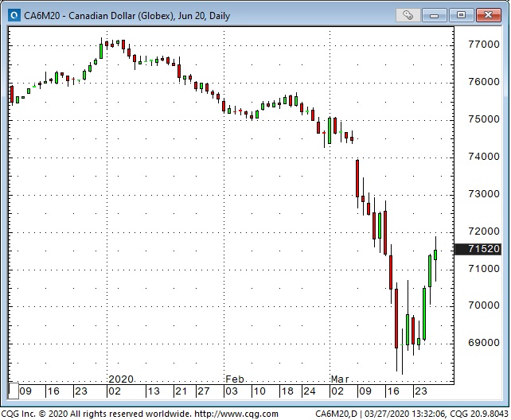Screen dimensions: 511x420
Task: Click the December date label 23 on time axis
Action: click(x=81, y=391)
